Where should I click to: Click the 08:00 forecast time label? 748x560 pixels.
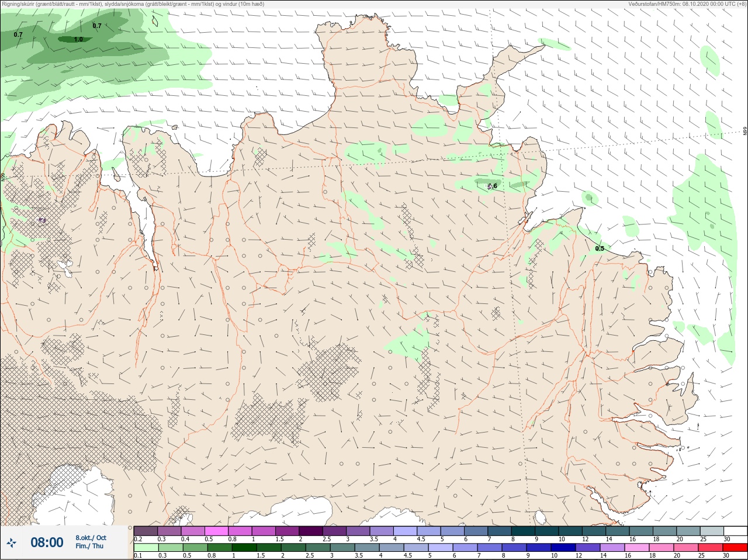click(x=47, y=543)
